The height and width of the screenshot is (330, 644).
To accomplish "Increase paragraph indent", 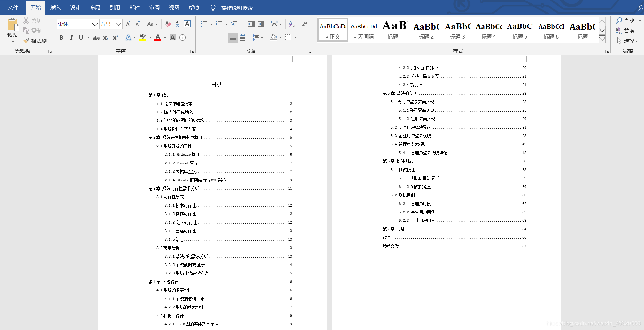I will coord(261,24).
